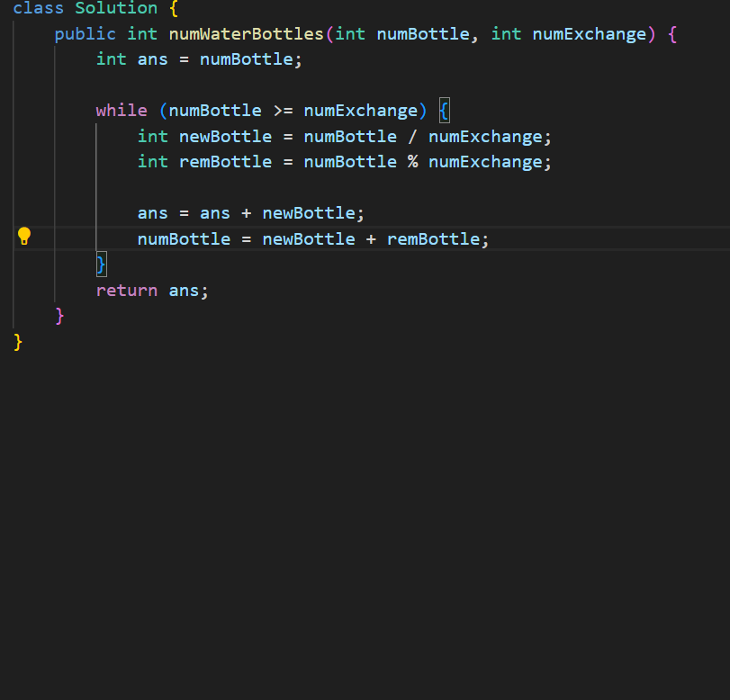Screen dimensions: 730x700
Task: Click the '%' modulo operator
Action: (412, 162)
